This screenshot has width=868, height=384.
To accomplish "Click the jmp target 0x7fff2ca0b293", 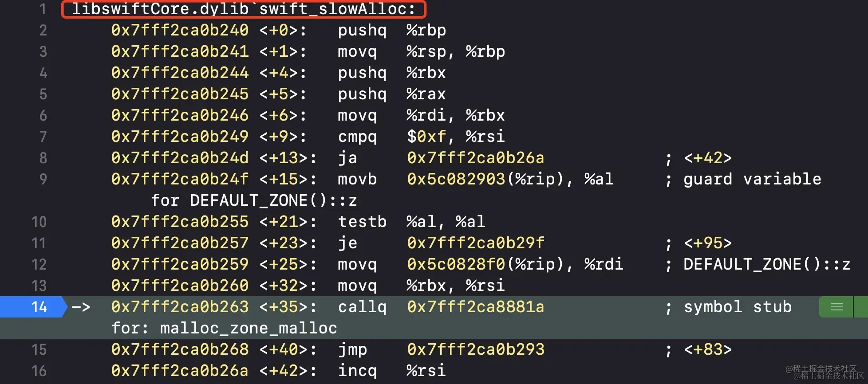I will [476, 349].
